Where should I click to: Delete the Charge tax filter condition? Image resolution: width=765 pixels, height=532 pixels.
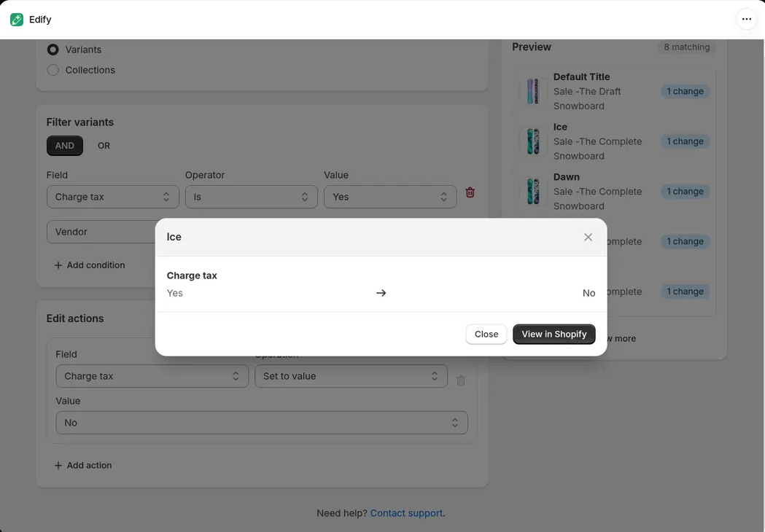tap(470, 192)
